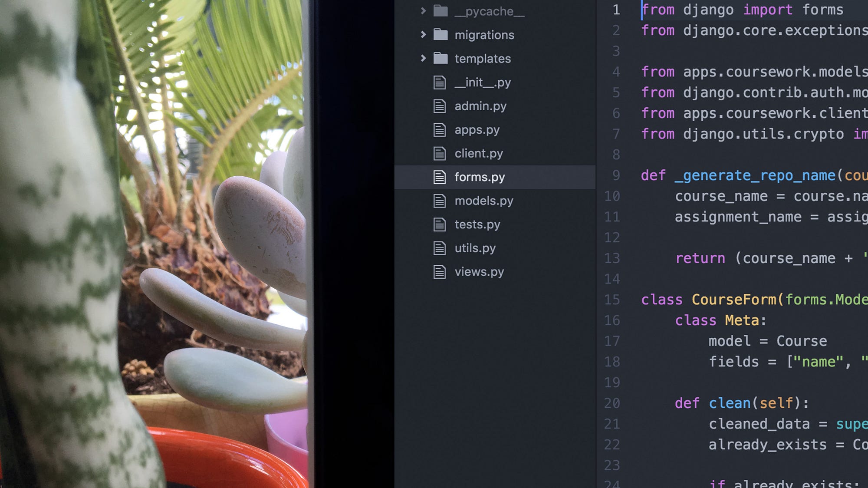Screen dimensions: 868x488
Task: Click line number 9 in the gutter
Action: coord(616,175)
